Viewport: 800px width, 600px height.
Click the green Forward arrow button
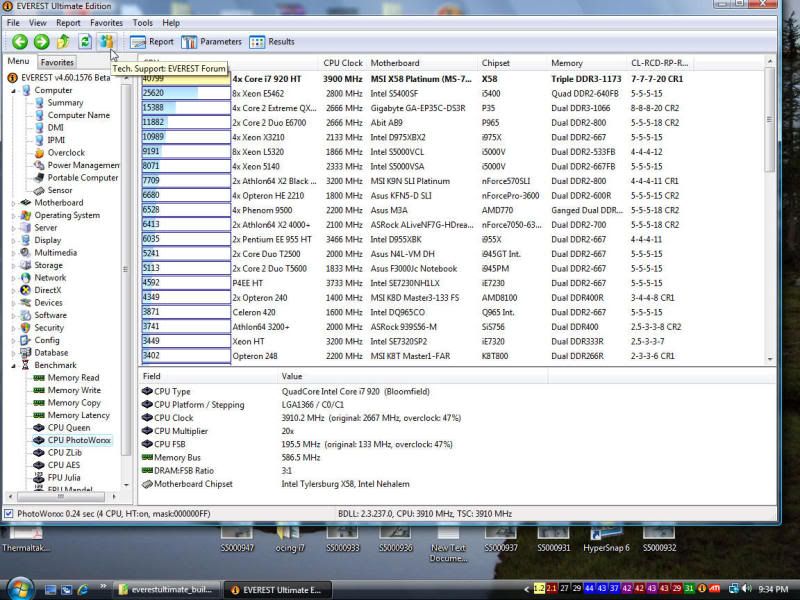(41, 42)
